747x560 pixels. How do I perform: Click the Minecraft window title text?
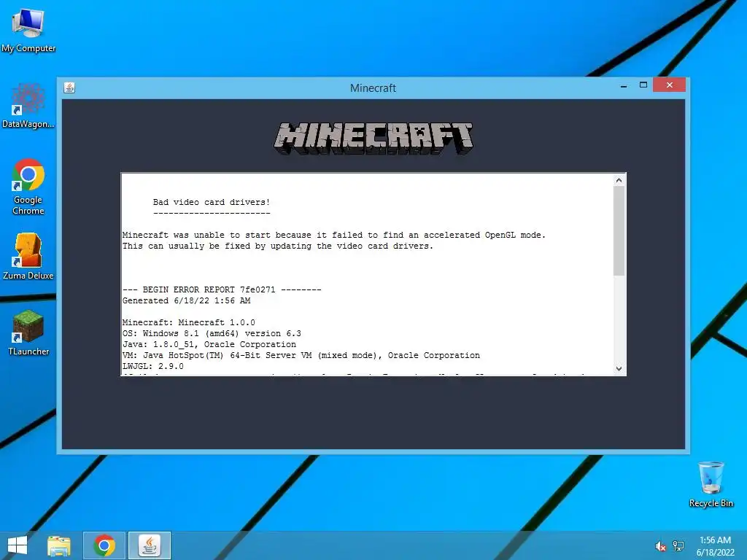click(x=373, y=88)
